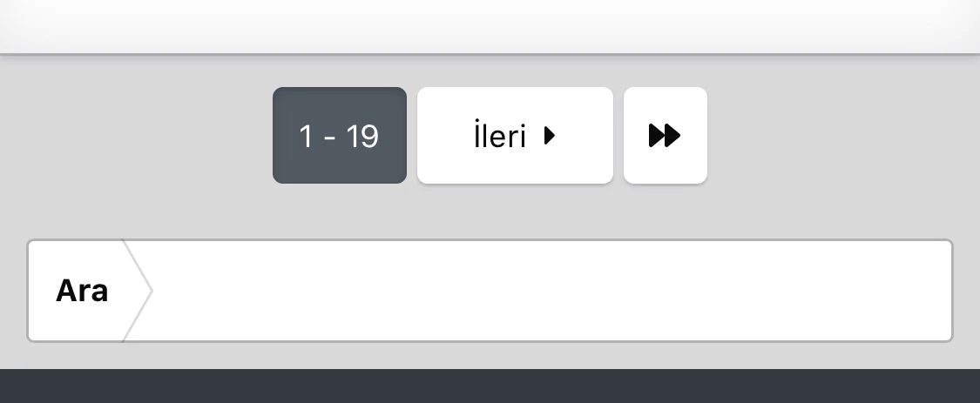Jump to the end using the double triangle
Screen dimensions: 980x403
point(665,136)
